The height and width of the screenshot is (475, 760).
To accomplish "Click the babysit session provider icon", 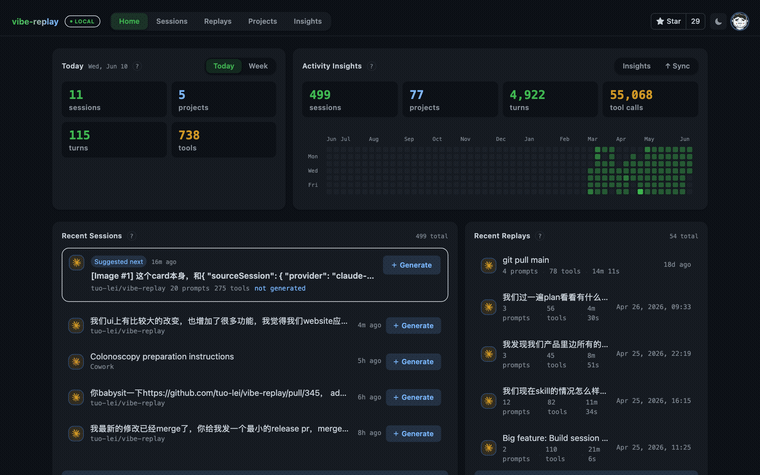I will (76, 397).
